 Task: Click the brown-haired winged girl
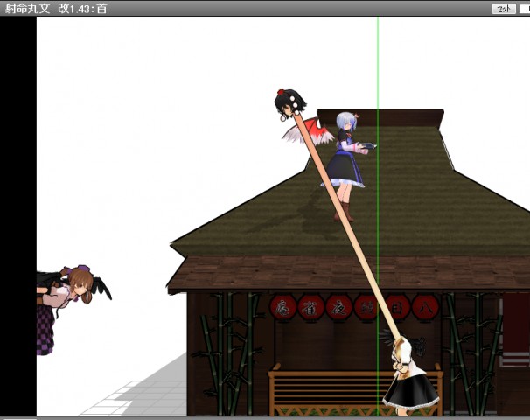(73, 310)
